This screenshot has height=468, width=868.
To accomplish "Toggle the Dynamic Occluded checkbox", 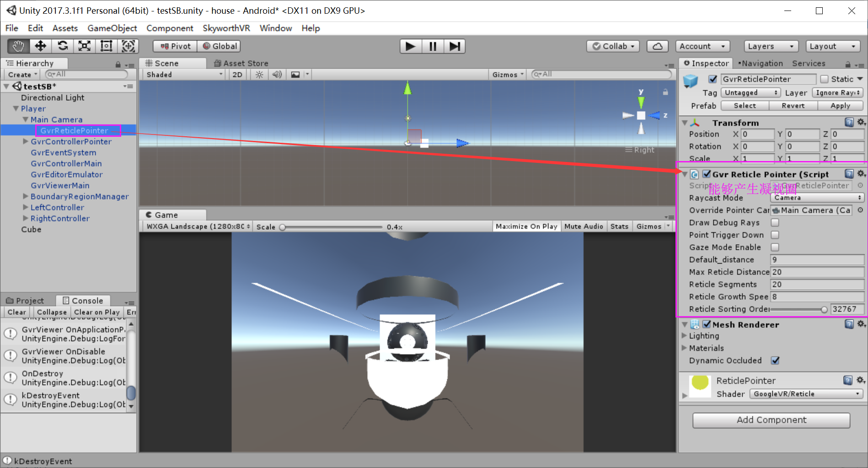I will (x=775, y=360).
